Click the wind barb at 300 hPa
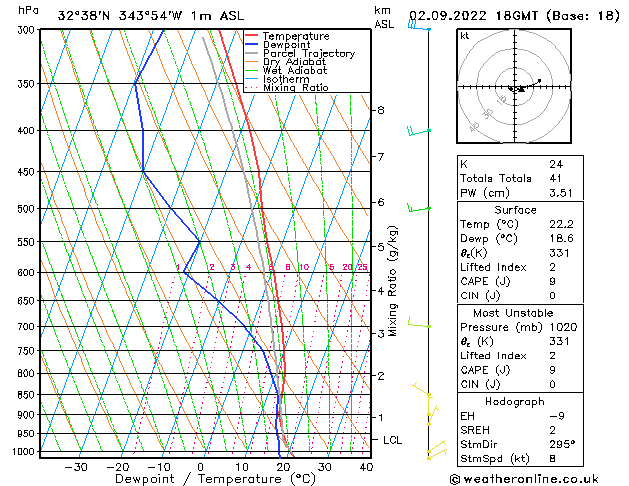 coord(419,27)
